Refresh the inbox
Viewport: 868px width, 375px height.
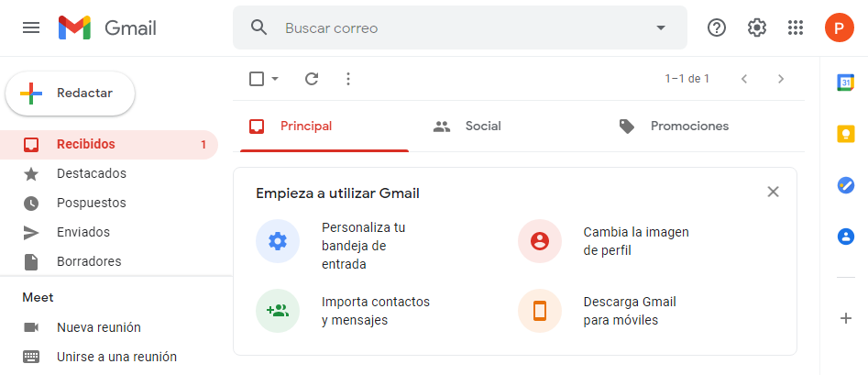[x=312, y=79]
